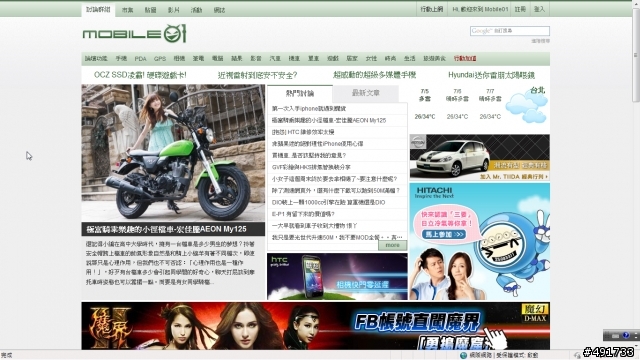Open the 論壇功能 menu in the nav bar
The height and width of the screenshot is (360, 640).
pos(96,58)
